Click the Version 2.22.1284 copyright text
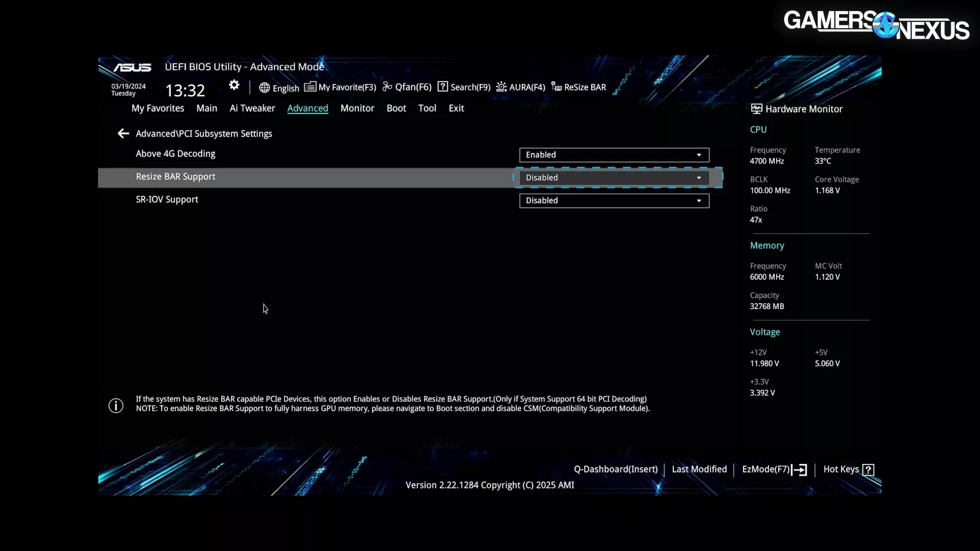This screenshot has height=551, width=980. click(x=490, y=485)
